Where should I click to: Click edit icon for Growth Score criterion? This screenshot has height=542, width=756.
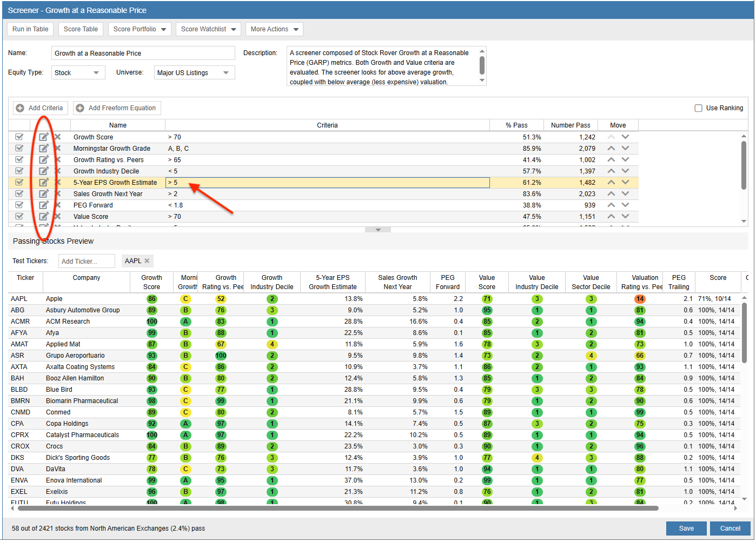44,137
